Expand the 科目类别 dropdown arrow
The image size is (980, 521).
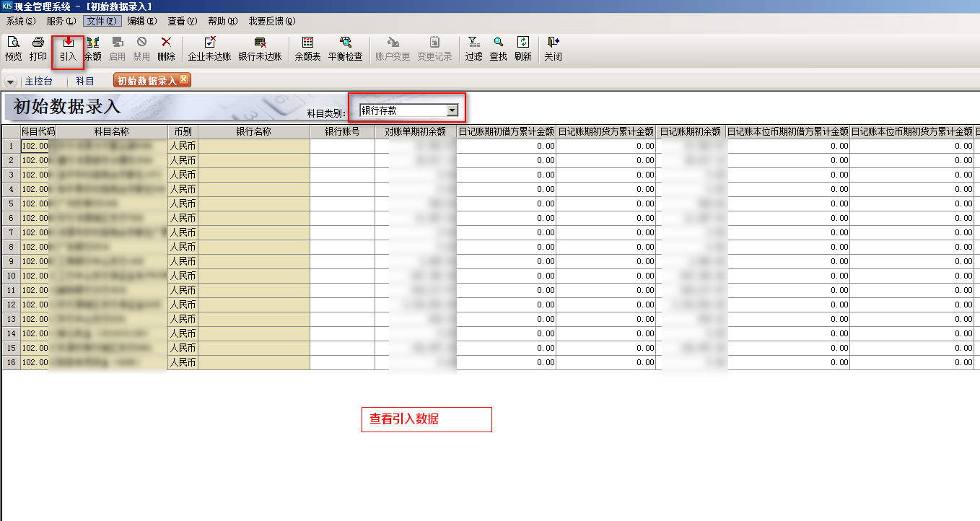tap(452, 110)
